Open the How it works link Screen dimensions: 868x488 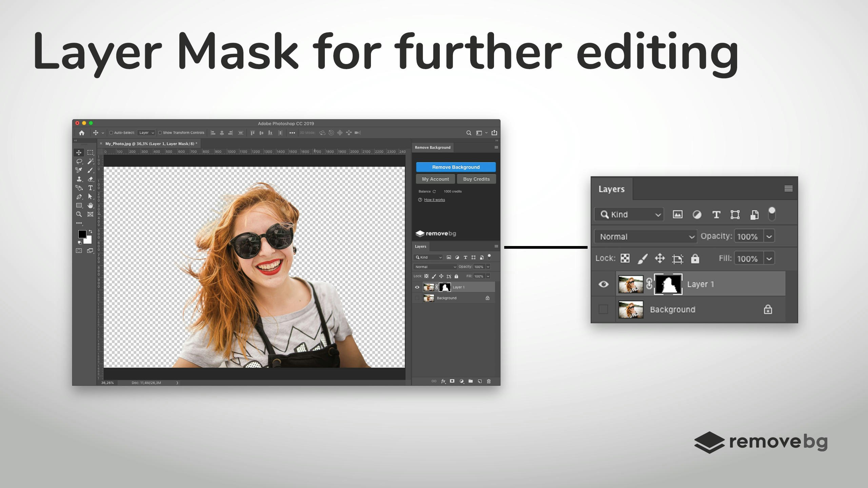(x=434, y=200)
